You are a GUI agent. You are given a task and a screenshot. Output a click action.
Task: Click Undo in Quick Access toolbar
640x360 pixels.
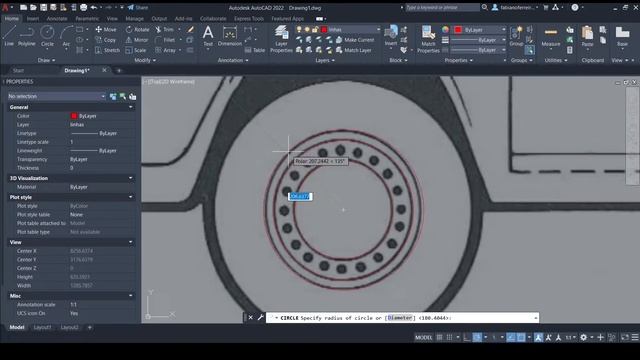click(x=94, y=7)
